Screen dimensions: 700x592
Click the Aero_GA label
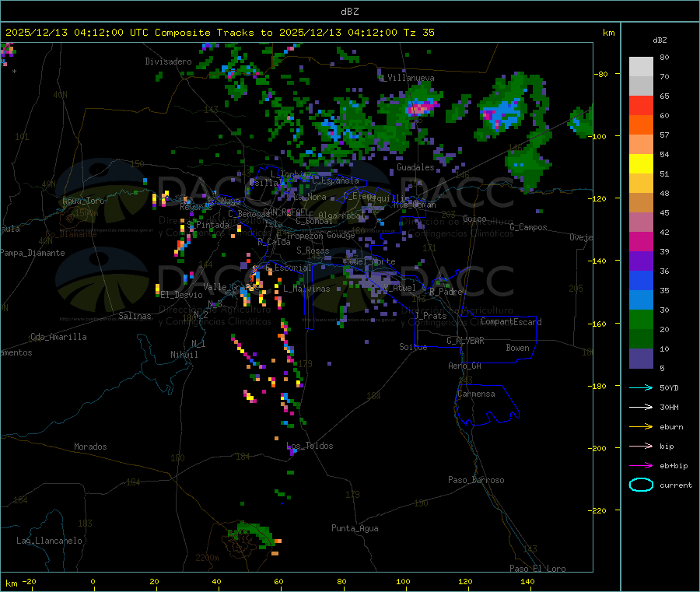[x=465, y=366]
